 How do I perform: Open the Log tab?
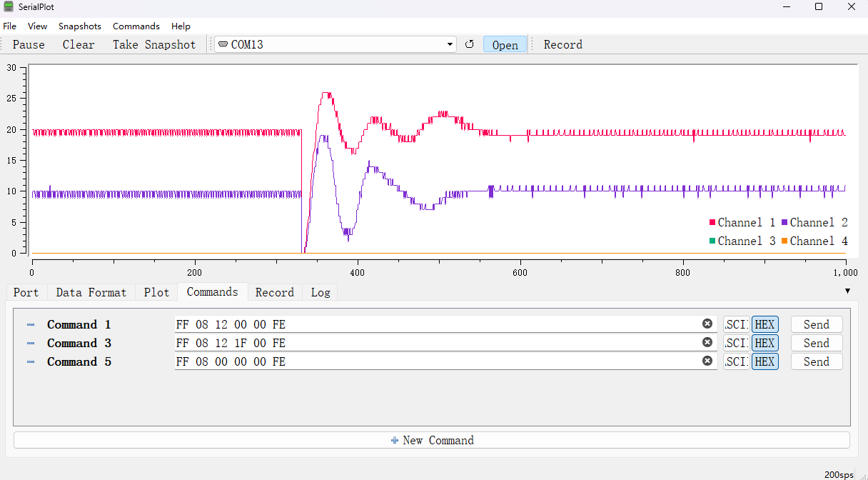[321, 292]
